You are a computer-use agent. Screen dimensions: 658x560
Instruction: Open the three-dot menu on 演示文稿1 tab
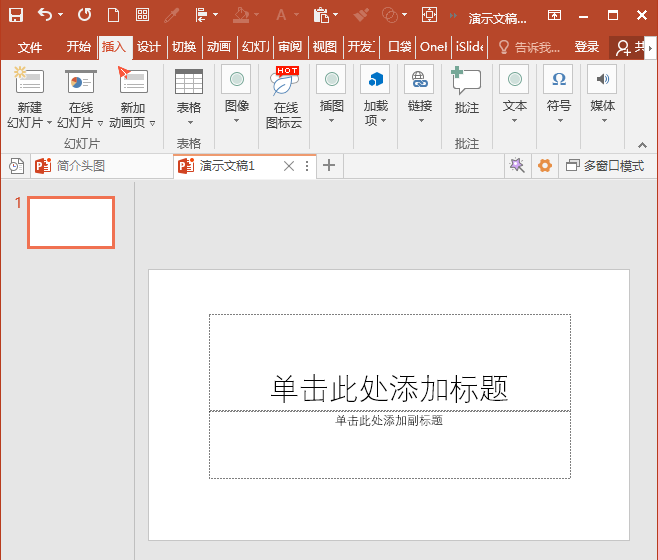coord(307,166)
